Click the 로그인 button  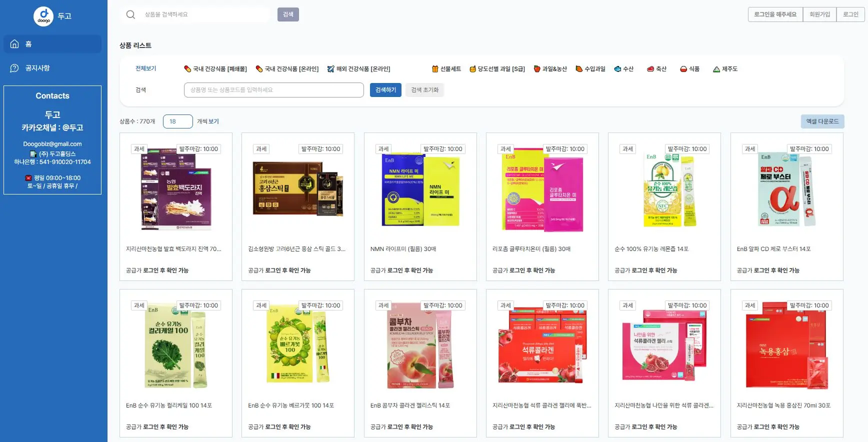click(850, 14)
